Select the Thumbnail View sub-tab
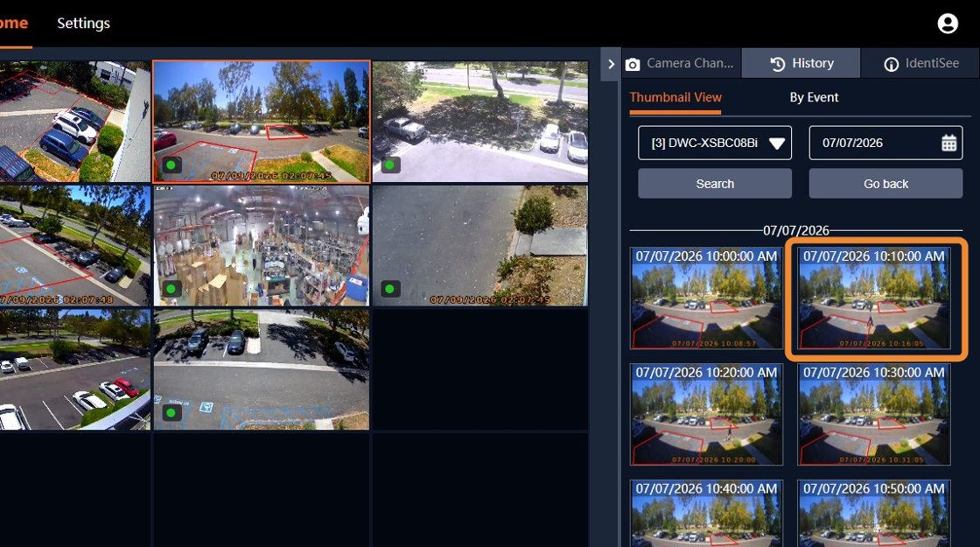This screenshot has width=980, height=547. (x=675, y=97)
